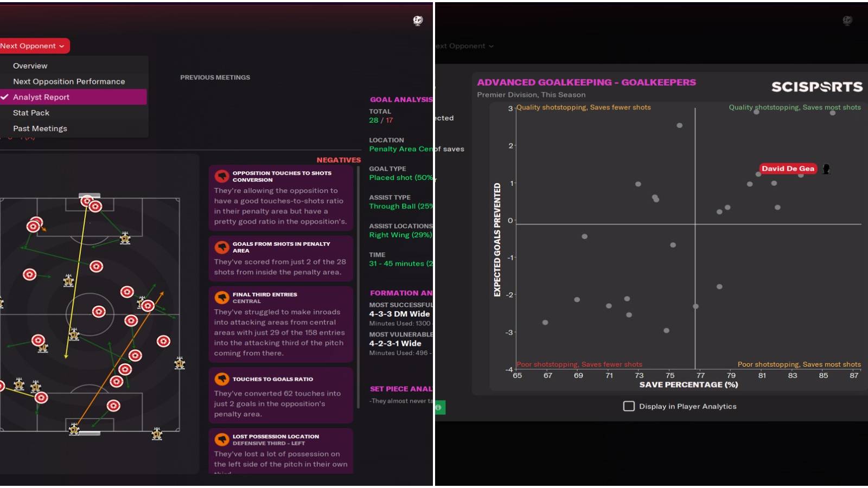
Task: Click the megaphone icon for Final Third Entries Central
Action: point(222,297)
